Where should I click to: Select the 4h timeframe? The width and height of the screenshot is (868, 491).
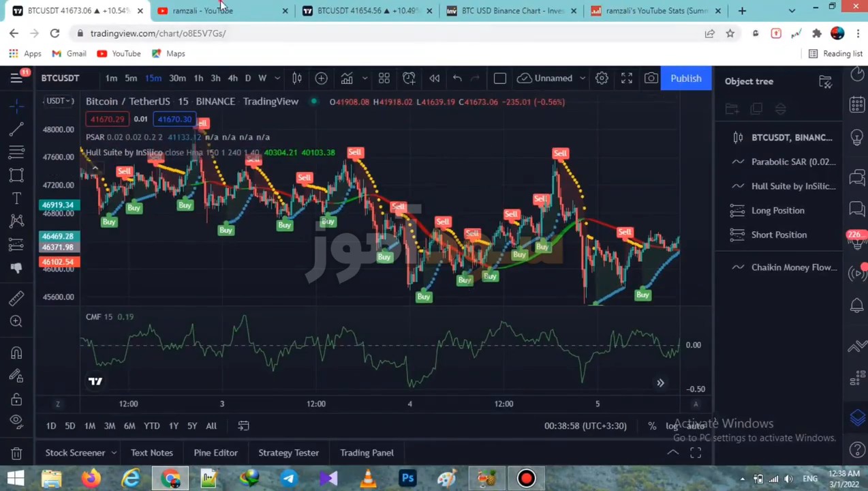pyautogui.click(x=232, y=78)
